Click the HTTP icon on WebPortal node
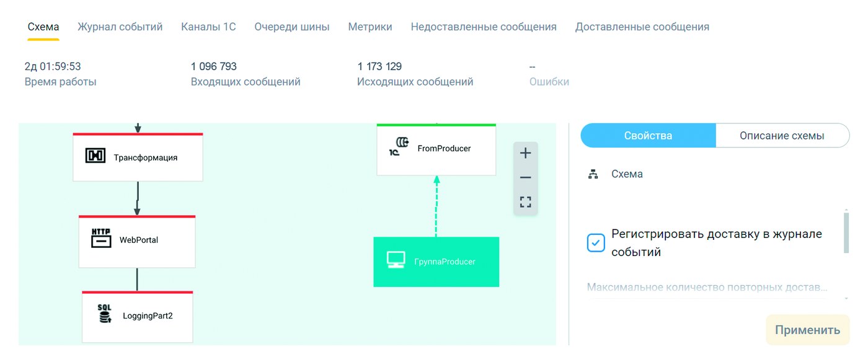The width and height of the screenshot is (868, 362). coord(101,239)
